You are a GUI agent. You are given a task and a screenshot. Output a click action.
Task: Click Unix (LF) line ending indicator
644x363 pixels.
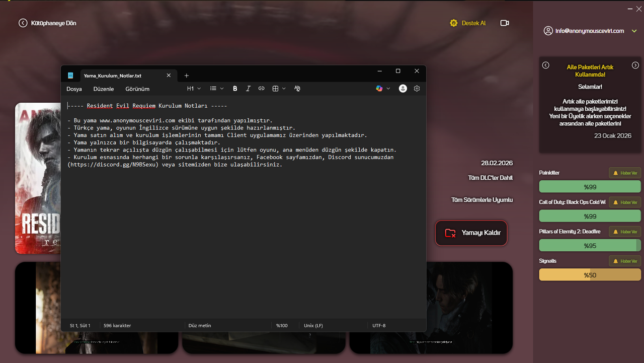click(x=313, y=326)
